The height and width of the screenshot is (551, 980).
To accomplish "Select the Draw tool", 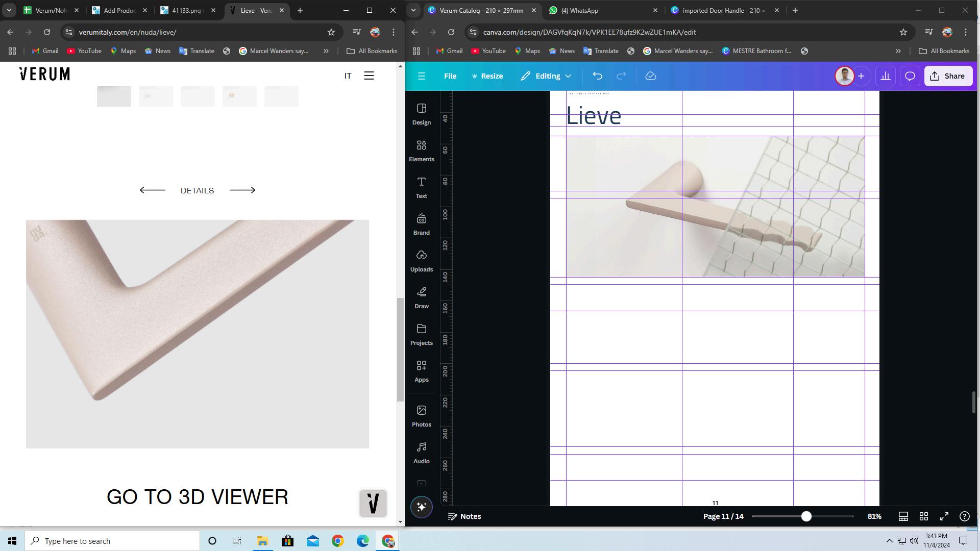I will point(421,297).
